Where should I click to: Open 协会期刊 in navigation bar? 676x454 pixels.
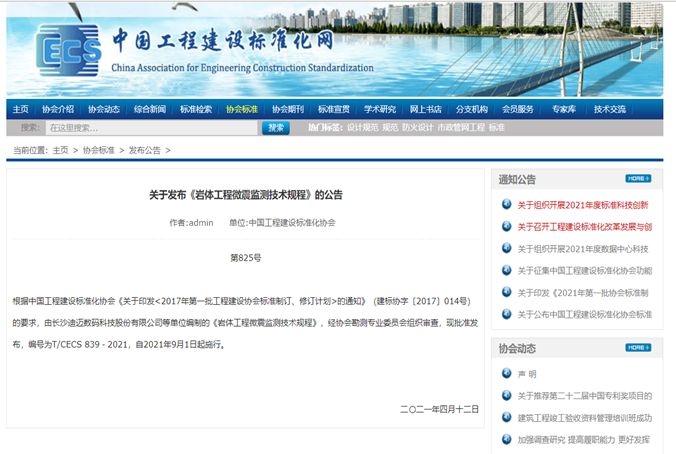coord(288,110)
